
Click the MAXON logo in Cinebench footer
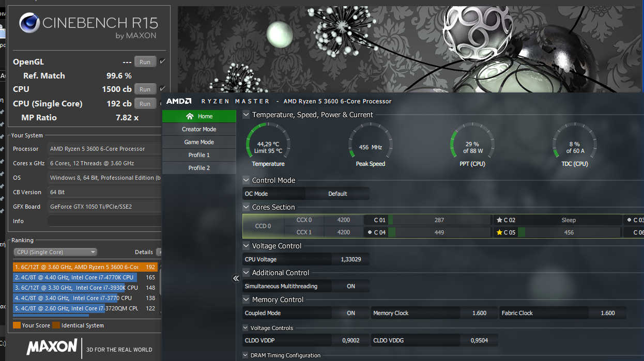52,348
